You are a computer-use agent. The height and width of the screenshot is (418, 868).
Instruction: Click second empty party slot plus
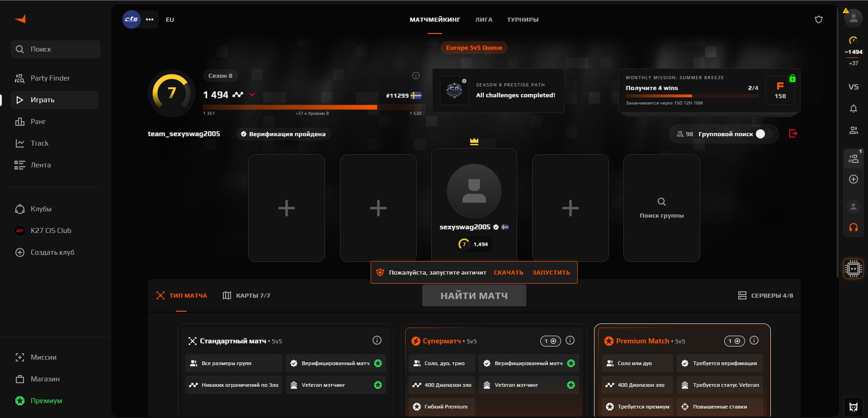tap(378, 208)
